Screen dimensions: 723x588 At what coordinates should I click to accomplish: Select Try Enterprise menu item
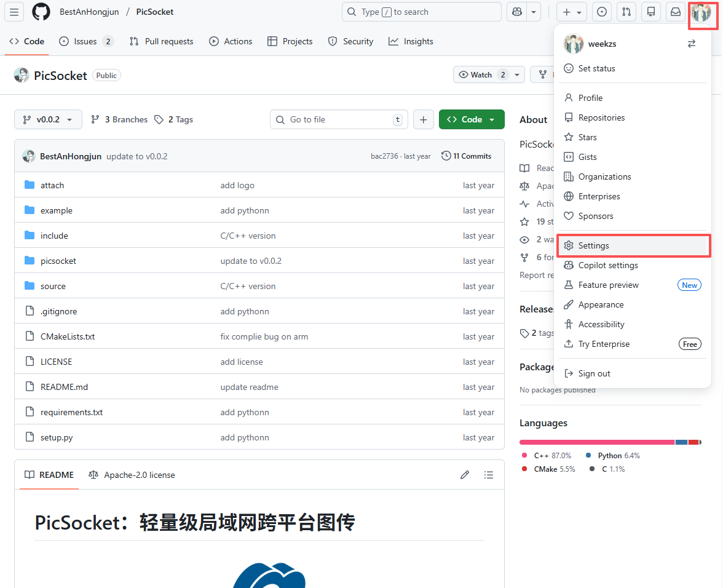(632, 344)
